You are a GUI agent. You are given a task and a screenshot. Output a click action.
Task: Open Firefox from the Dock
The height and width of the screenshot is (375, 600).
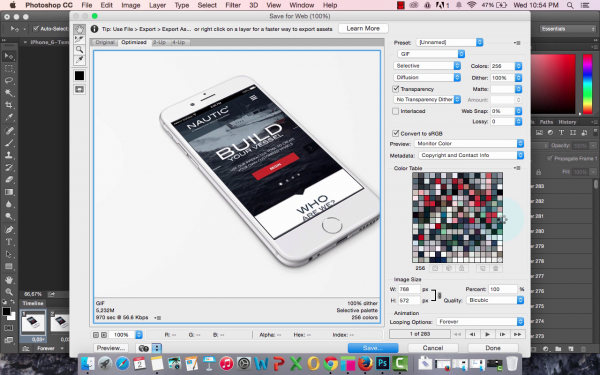click(x=365, y=363)
